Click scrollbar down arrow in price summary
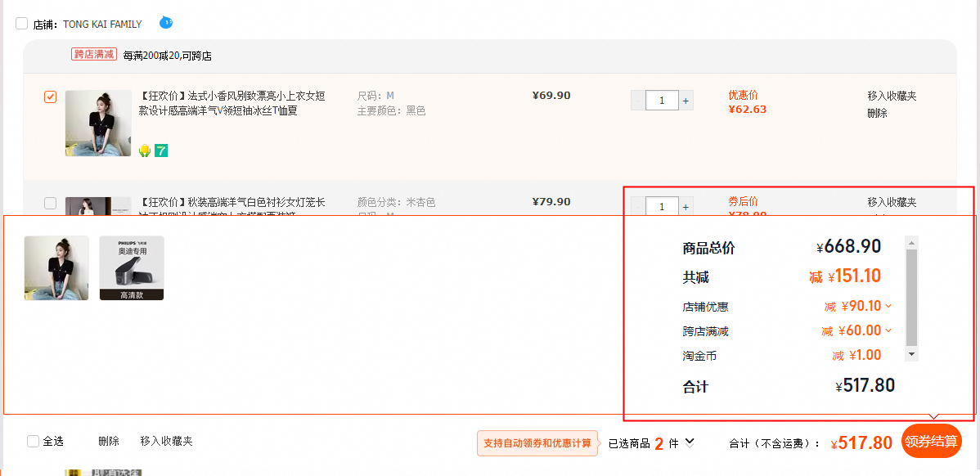Viewport: 980px width, 476px height. pyautogui.click(x=911, y=354)
